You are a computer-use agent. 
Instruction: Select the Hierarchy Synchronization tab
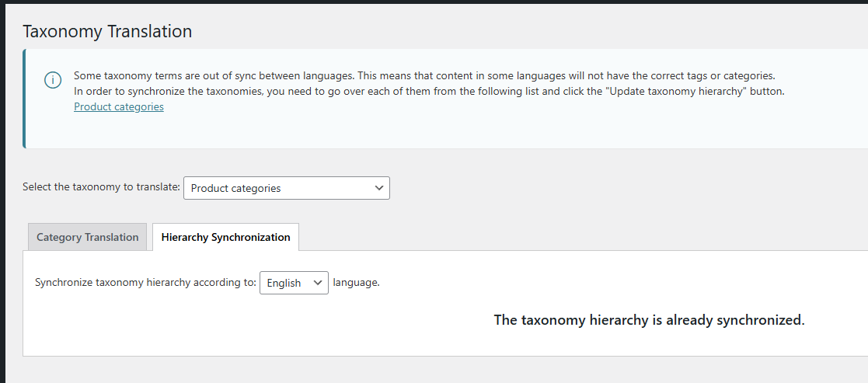pyautogui.click(x=225, y=237)
